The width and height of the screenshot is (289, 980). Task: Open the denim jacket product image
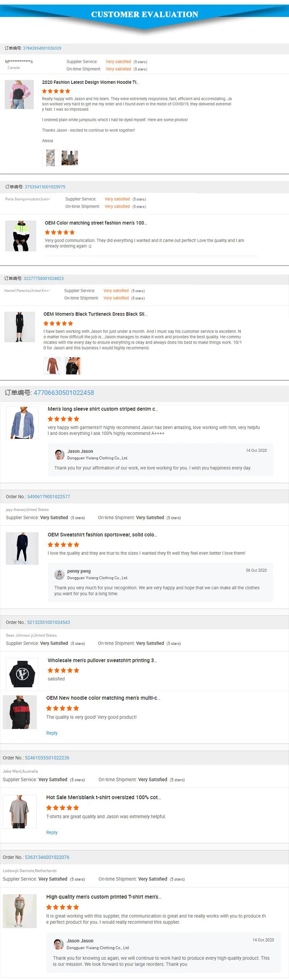click(22, 423)
